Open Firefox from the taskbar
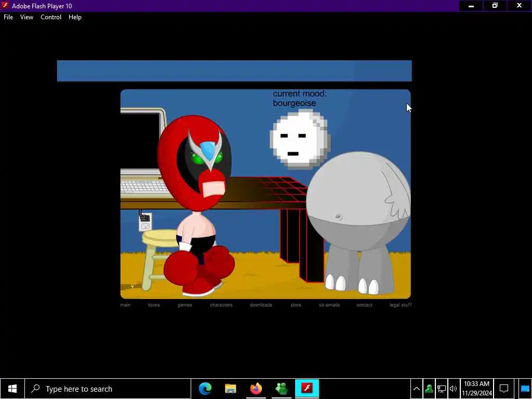Viewport: 532px width, 399px height. pos(256,389)
